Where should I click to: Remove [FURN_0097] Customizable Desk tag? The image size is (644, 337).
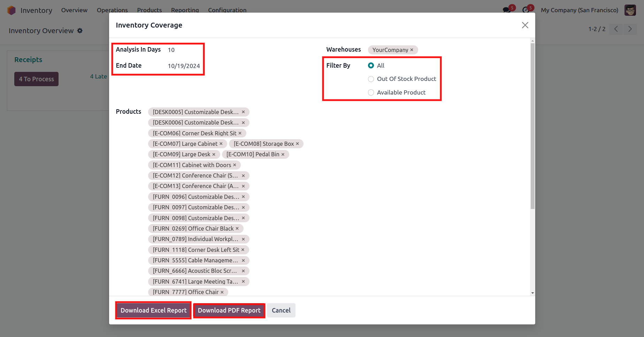click(243, 207)
